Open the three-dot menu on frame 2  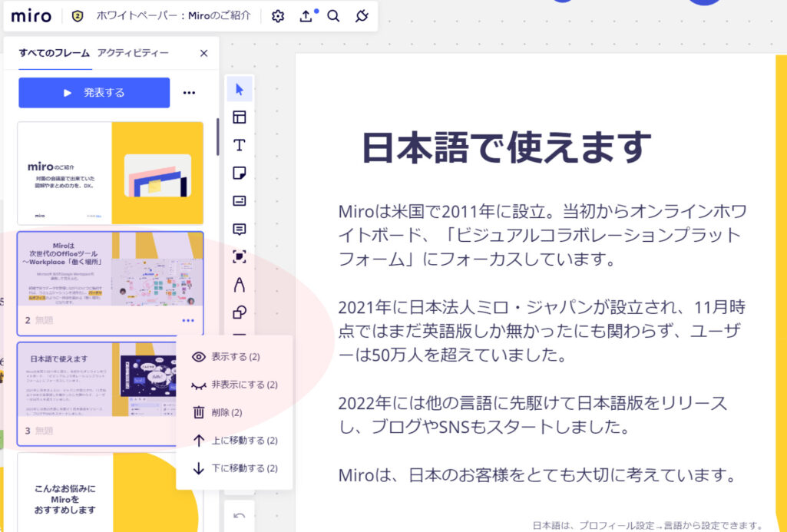point(188,321)
